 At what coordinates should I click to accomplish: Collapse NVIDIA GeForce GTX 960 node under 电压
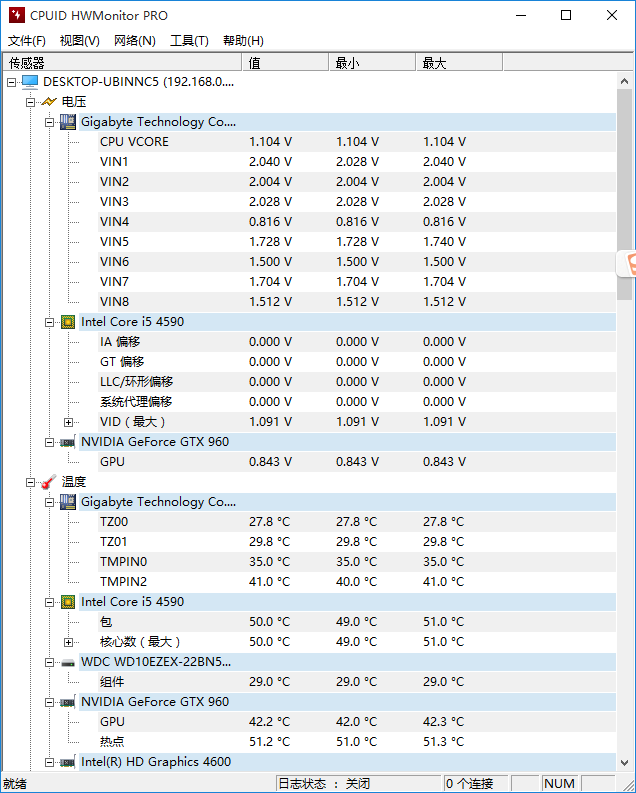[49, 442]
